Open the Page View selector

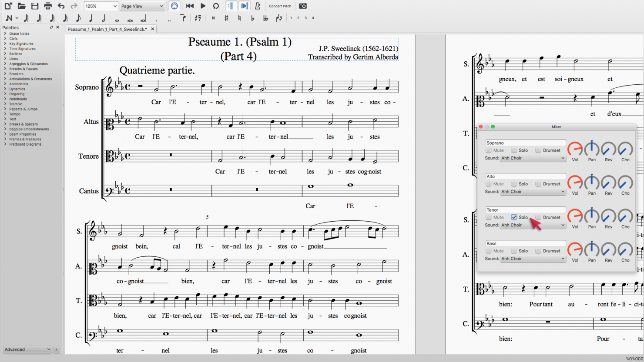click(x=142, y=6)
